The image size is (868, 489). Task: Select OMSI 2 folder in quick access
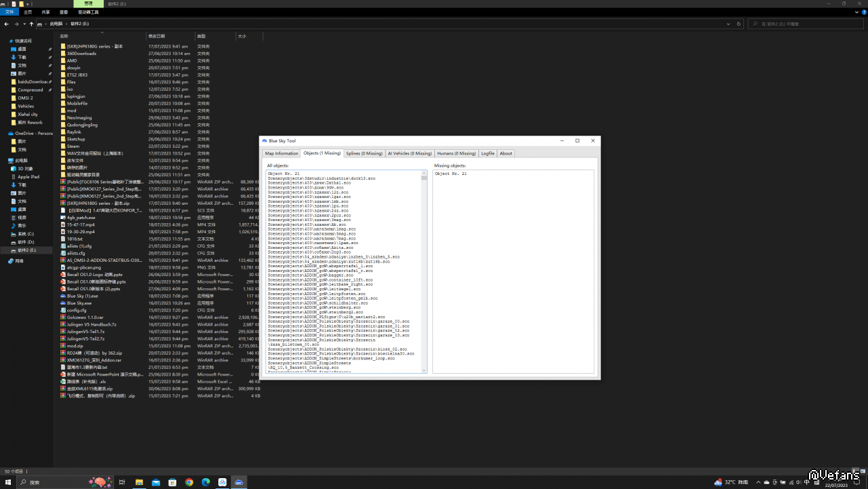[x=25, y=98]
